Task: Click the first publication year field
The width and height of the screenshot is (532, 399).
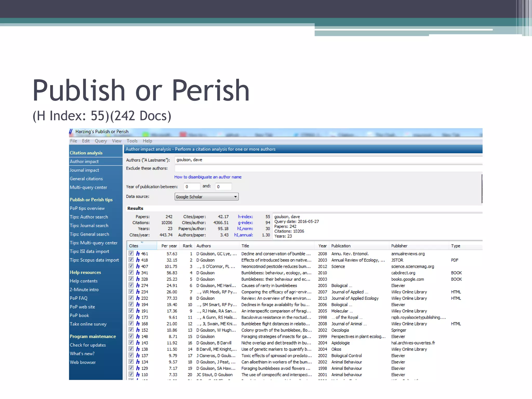Action: pyautogui.click(x=192, y=187)
